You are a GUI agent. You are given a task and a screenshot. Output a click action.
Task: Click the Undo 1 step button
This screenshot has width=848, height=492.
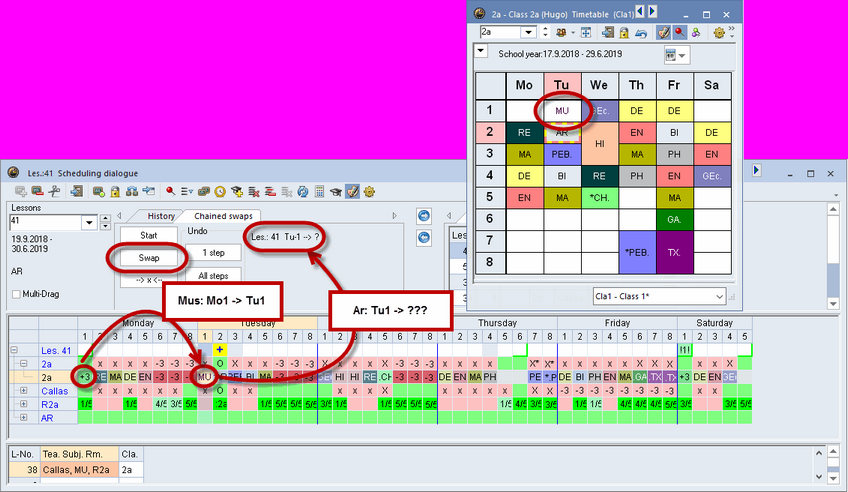(x=213, y=252)
